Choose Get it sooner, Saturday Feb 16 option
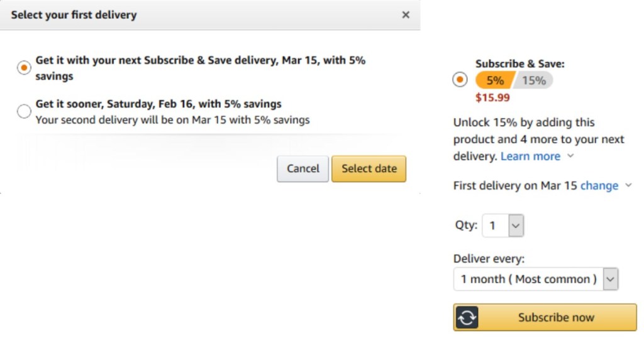This screenshot has height=338, width=644. click(24, 111)
